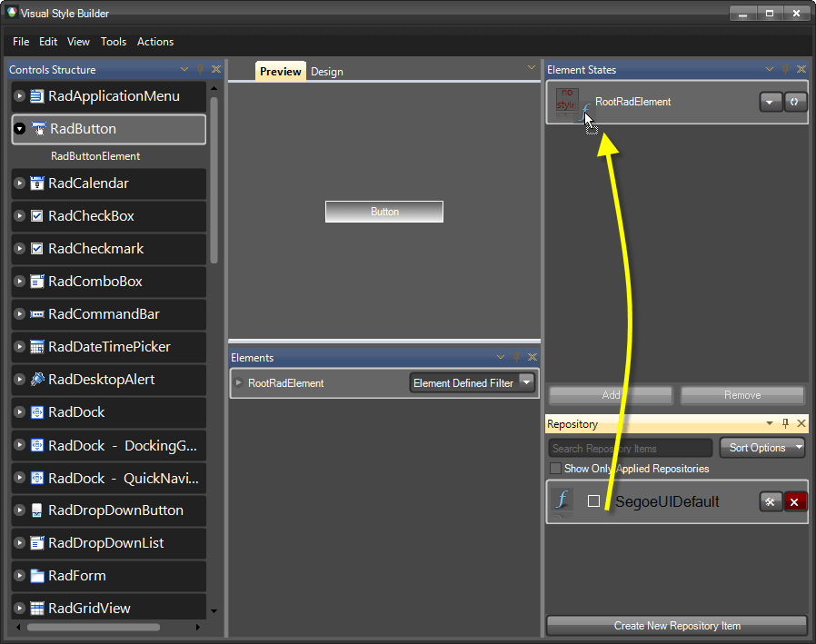Expand the RadCheckBox node

[x=20, y=216]
